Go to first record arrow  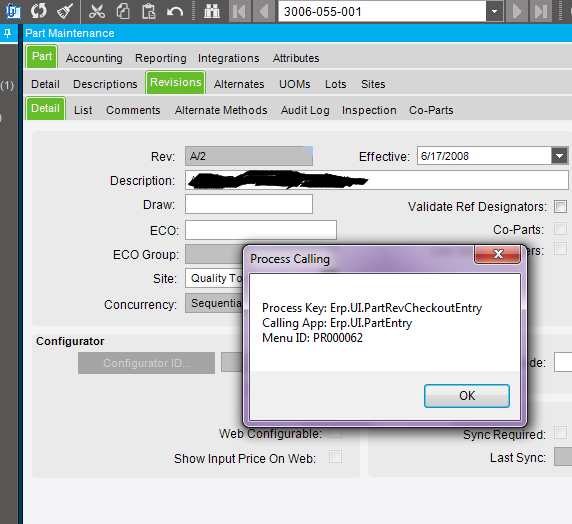coord(239,11)
